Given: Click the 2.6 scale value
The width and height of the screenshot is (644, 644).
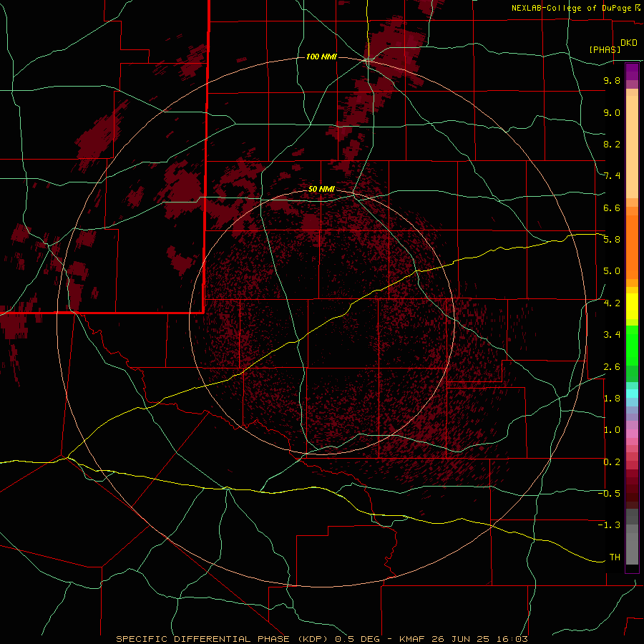Looking at the screenshot, I should pyautogui.click(x=612, y=367).
